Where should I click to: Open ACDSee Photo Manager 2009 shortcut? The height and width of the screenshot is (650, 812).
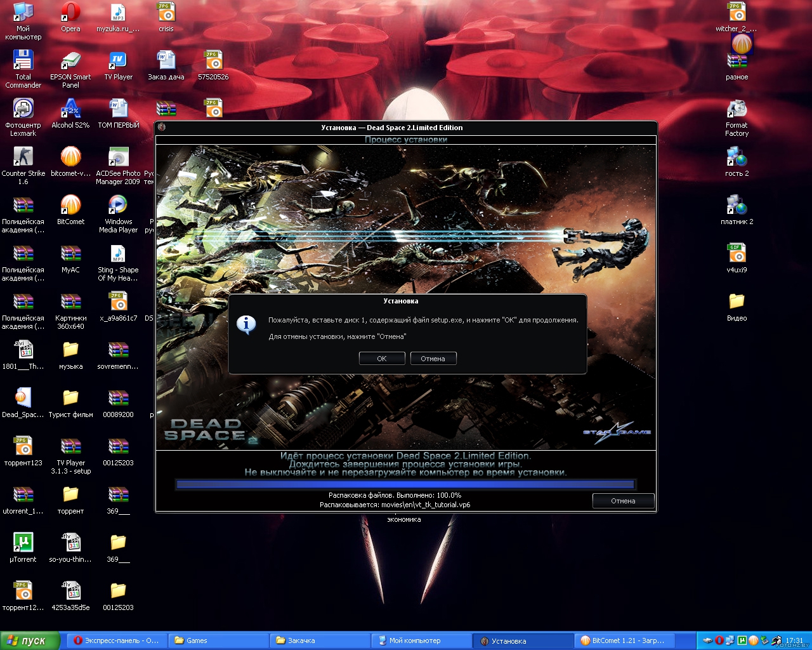click(x=118, y=166)
